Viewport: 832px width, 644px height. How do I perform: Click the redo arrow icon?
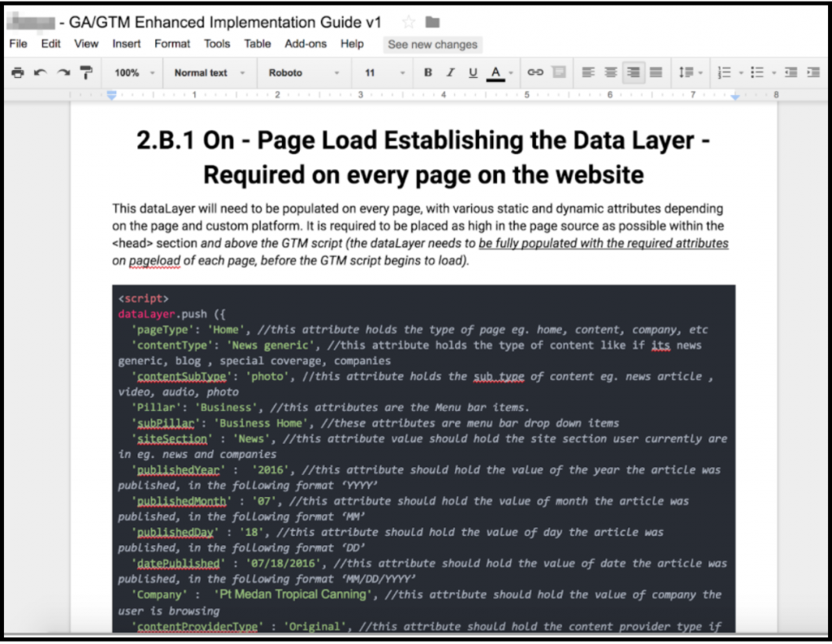point(63,73)
